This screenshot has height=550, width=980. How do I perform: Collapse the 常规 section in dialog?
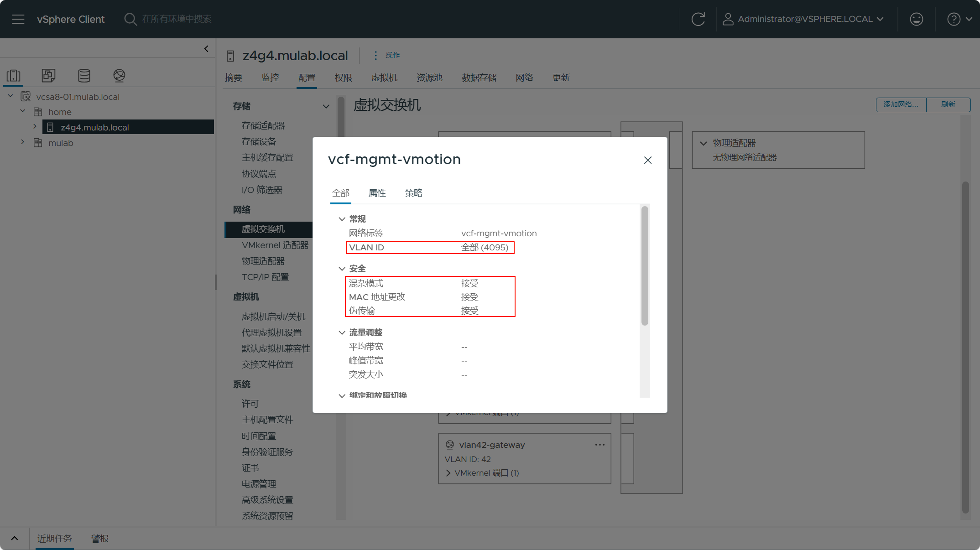click(342, 219)
